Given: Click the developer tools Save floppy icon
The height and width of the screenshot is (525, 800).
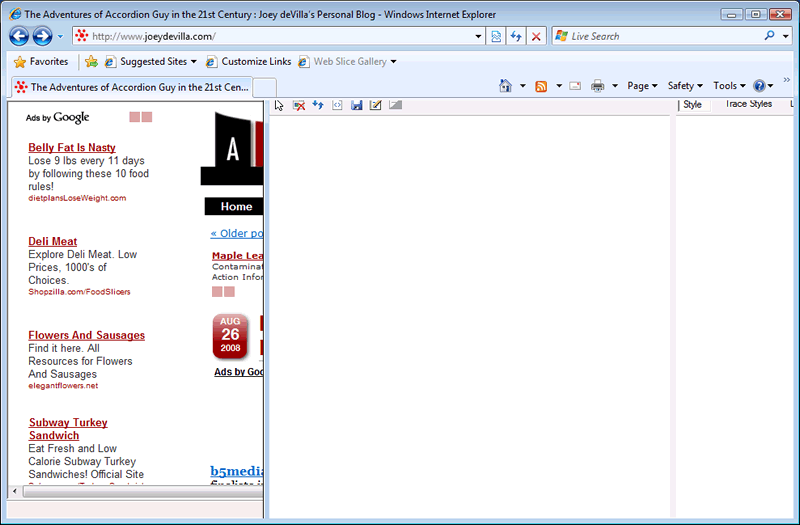Looking at the screenshot, I should pyautogui.click(x=357, y=105).
